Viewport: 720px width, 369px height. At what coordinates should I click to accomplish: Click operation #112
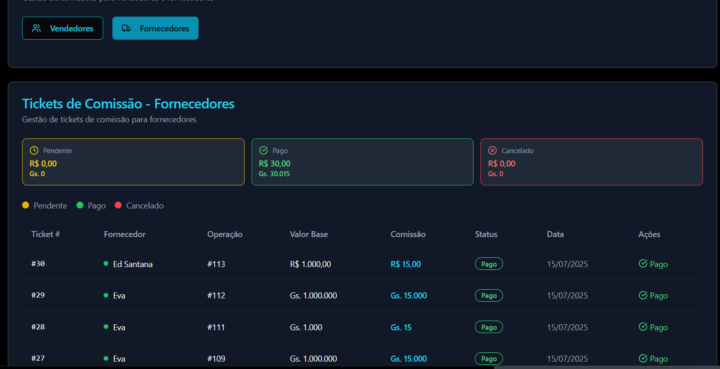pyautogui.click(x=216, y=296)
